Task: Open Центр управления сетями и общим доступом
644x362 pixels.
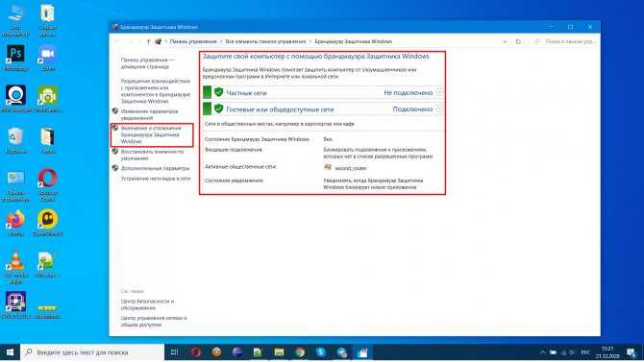Action: 154,322
